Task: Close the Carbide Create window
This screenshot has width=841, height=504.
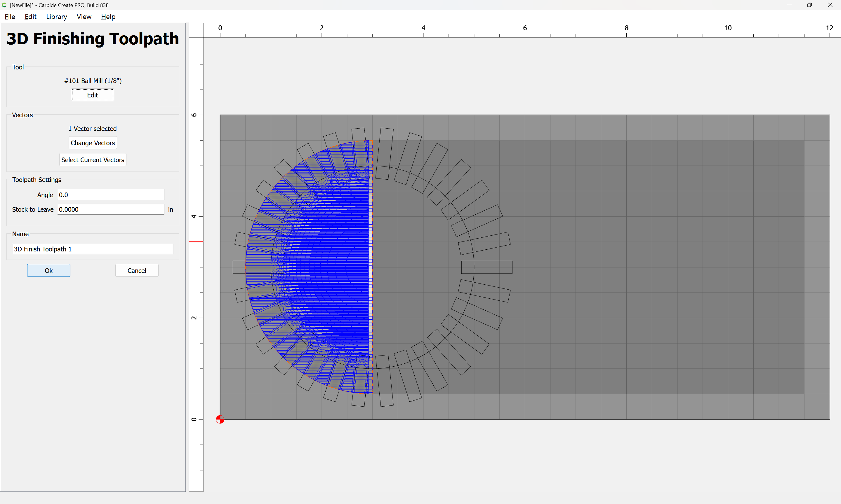Action: (830, 5)
